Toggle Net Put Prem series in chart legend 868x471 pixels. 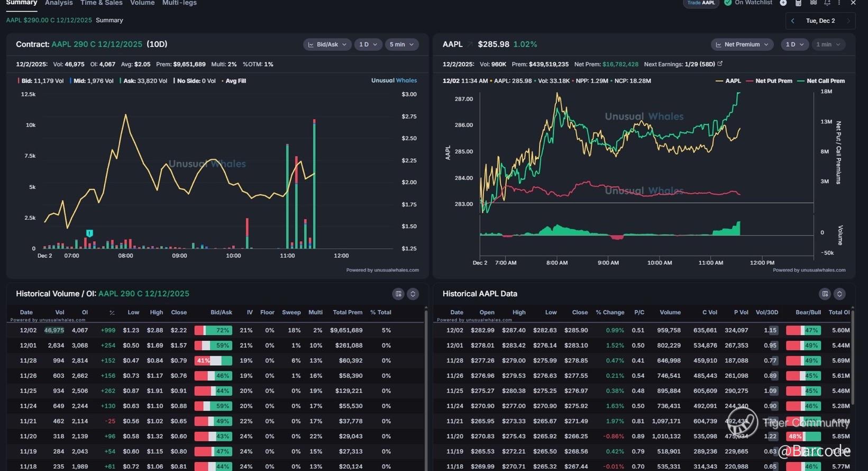pos(769,81)
